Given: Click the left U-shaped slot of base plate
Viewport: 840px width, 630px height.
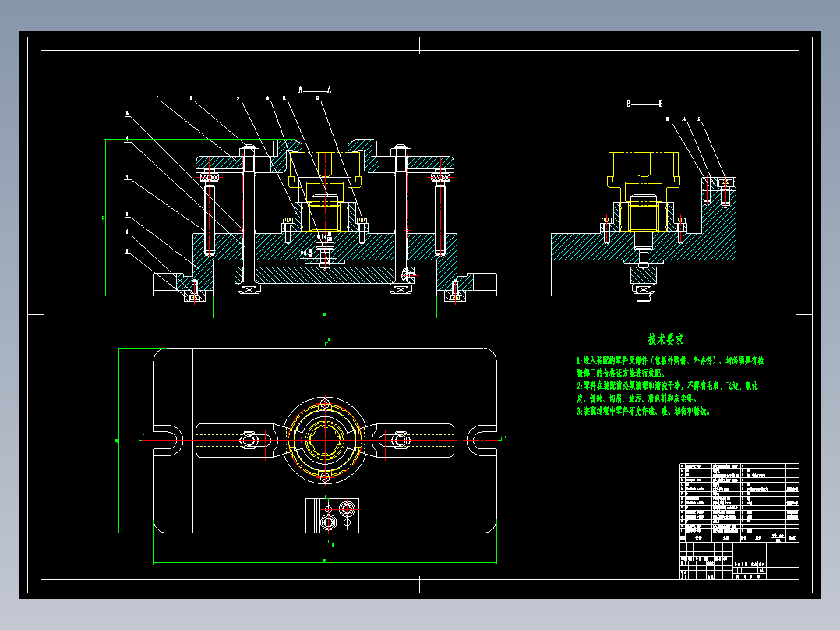Looking at the screenshot, I should (168, 441).
